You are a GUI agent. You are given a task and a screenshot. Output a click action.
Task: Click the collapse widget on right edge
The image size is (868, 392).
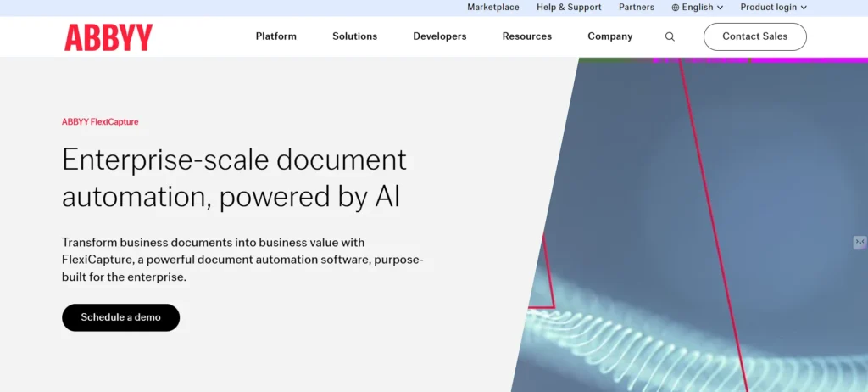[x=860, y=243]
